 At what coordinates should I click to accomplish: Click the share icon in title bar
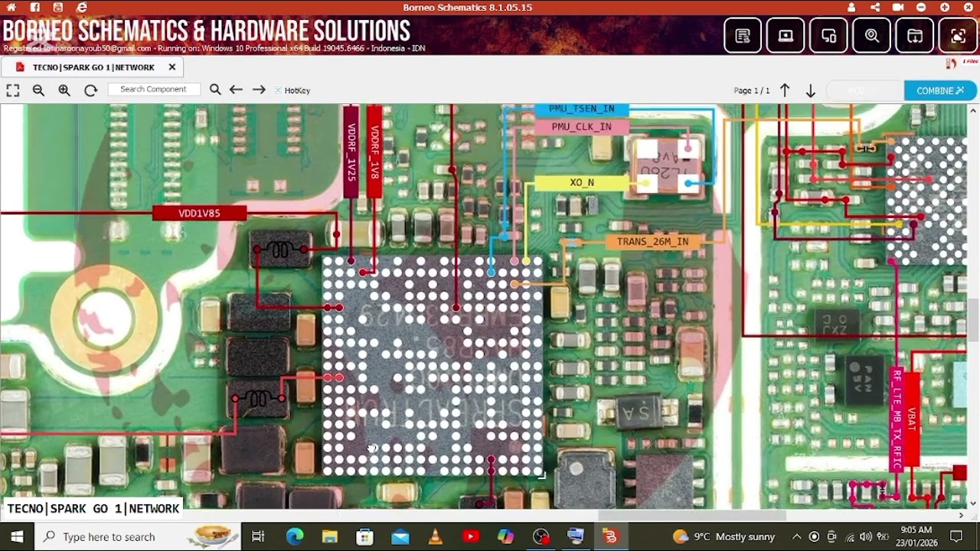tap(875, 7)
